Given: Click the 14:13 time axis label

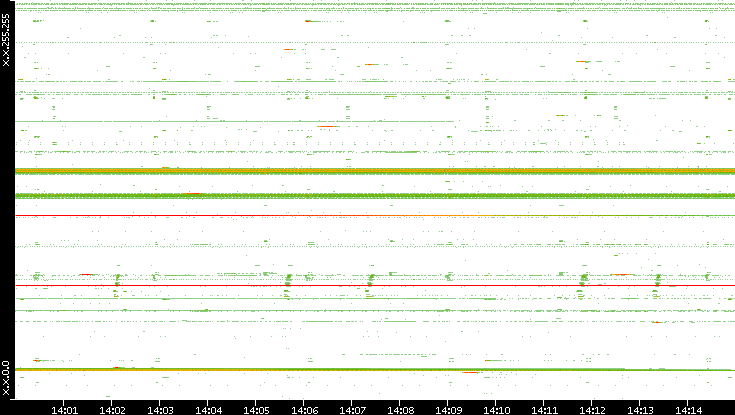Looking at the screenshot, I should (x=641, y=411).
